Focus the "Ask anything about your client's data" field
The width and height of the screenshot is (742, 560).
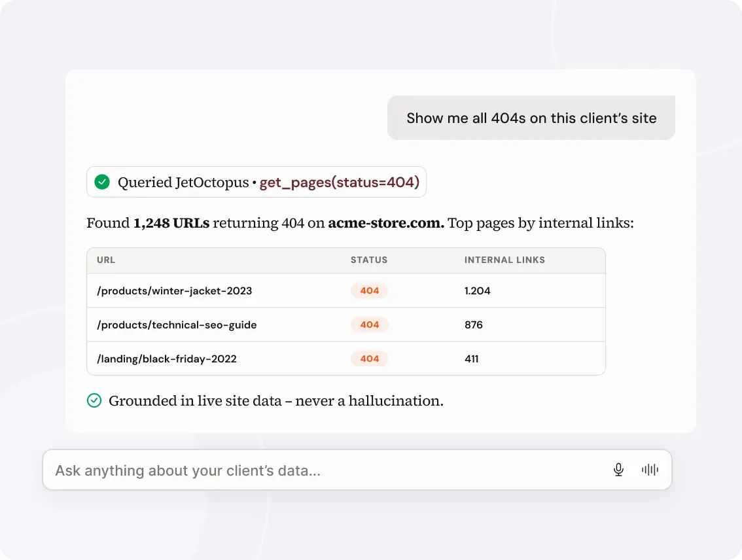tap(357, 470)
